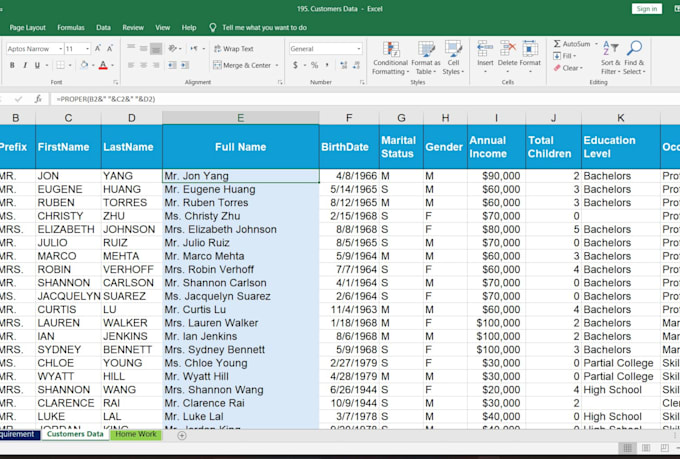Click Tell me what you want to do
The height and width of the screenshot is (459, 680).
point(264,27)
